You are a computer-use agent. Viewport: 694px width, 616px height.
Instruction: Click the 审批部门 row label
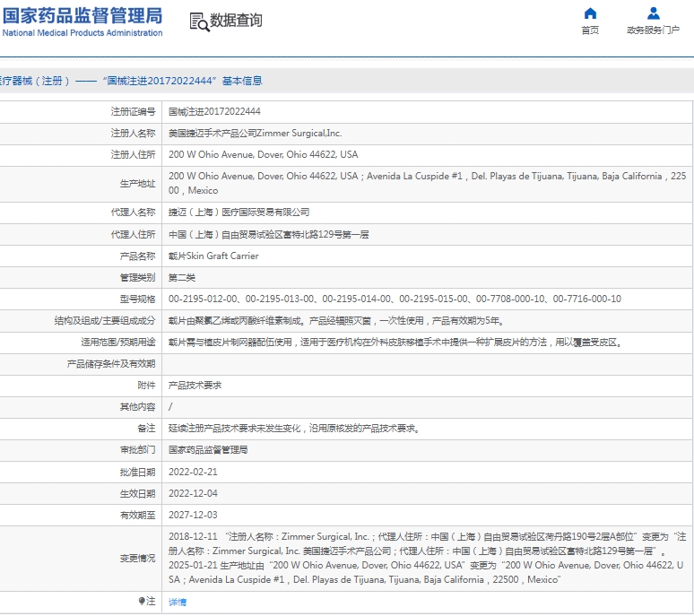pos(138,450)
